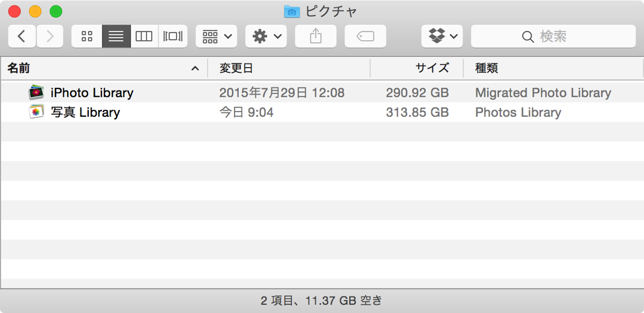644x313 pixels.
Task: Sort by the 種類 column header
Action: (x=553, y=68)
